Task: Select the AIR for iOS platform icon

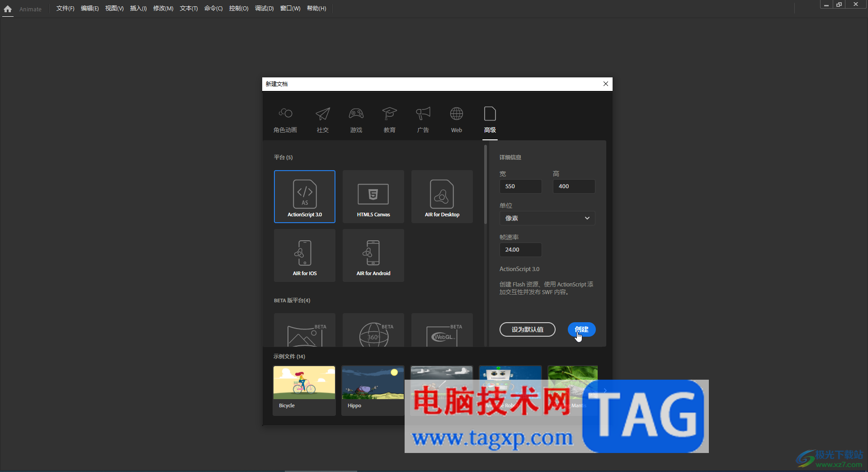Action: pyautogui.click(x=305, y=255)
